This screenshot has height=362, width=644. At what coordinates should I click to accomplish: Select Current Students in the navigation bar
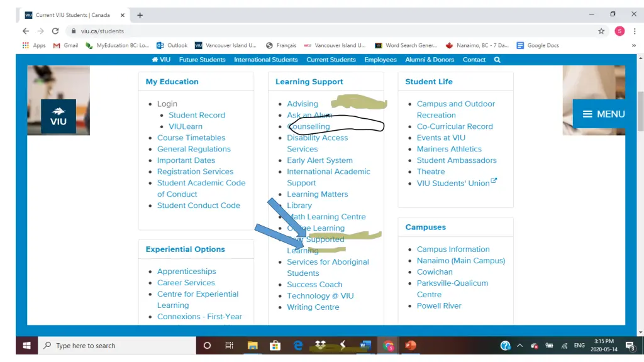point(331,60)
